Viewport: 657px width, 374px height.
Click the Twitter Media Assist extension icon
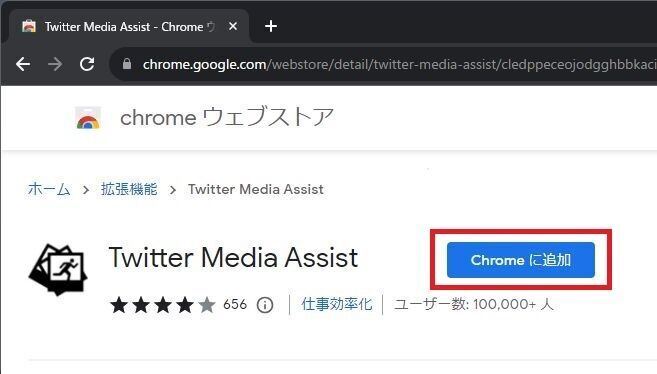click(58, 270)
